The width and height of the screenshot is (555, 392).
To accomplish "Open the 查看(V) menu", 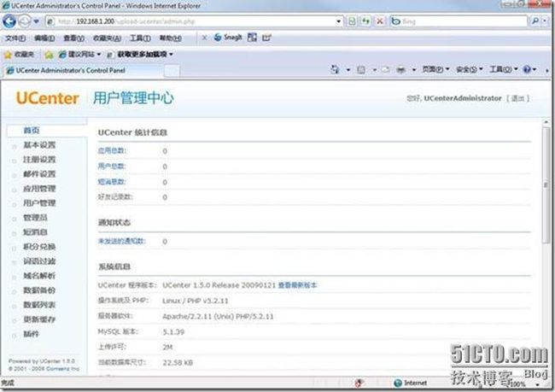I will [73, 38].
